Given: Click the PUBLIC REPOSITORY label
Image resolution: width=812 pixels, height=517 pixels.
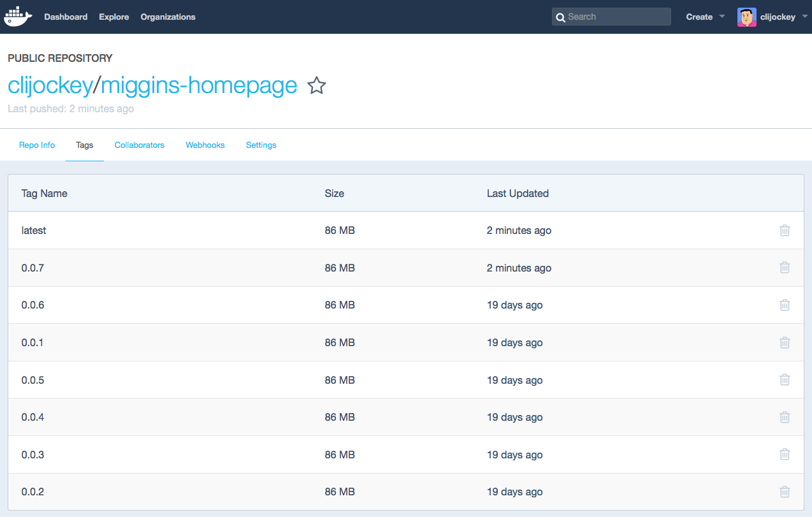Looking at the screenshot, I should [x=60, y=58].
